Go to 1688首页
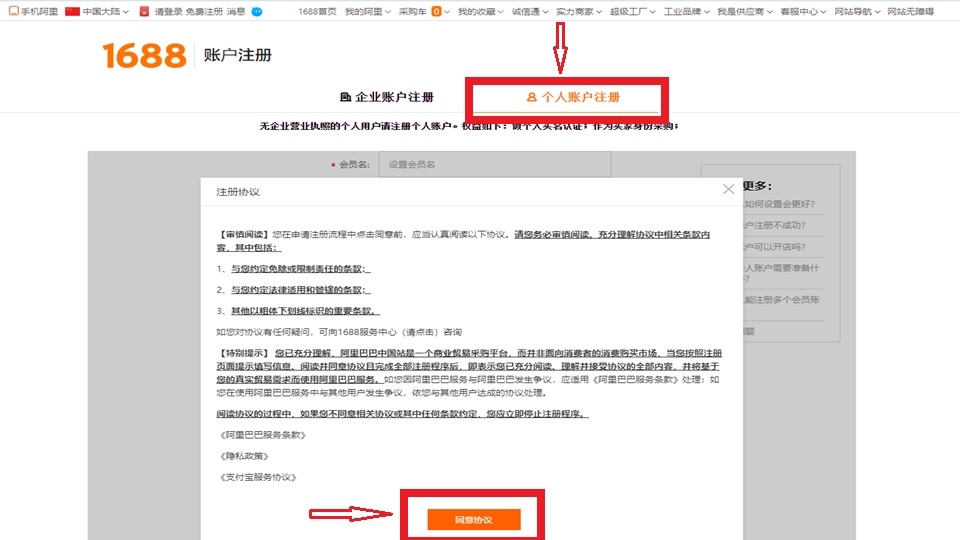The image size is (960, 540). pyautogui.click(x=317, y=11)
